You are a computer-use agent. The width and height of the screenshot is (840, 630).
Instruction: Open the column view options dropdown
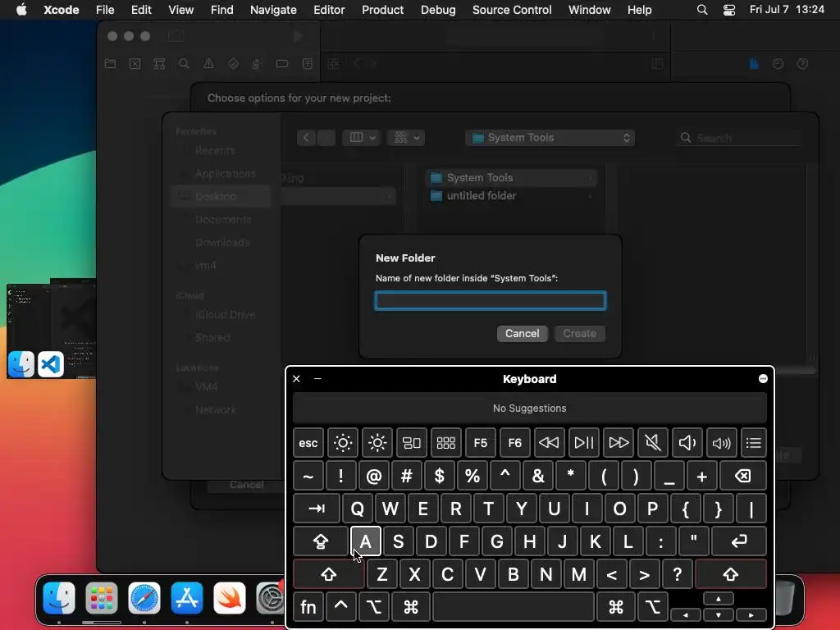(x=362, y=138)
